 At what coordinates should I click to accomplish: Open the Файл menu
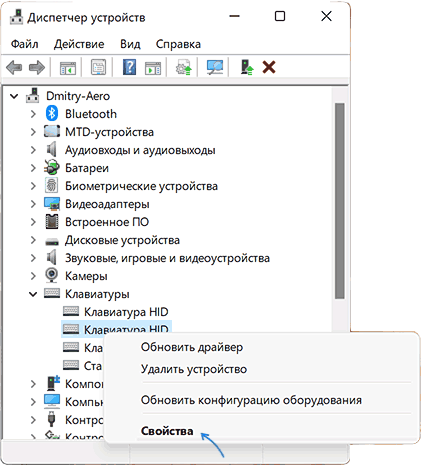[x=24, y=44]
